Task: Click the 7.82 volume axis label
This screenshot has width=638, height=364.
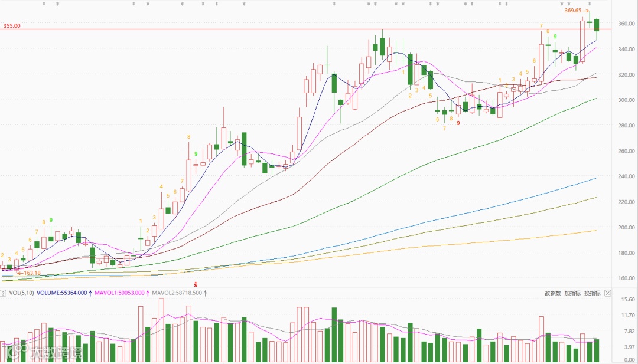Action: (x=629, y=331)
